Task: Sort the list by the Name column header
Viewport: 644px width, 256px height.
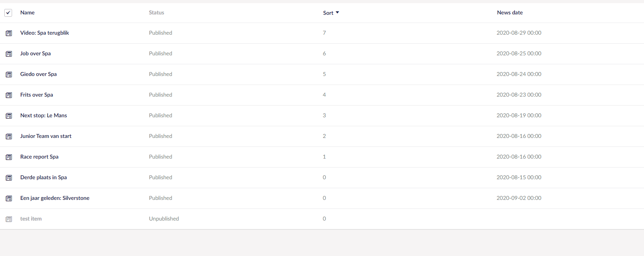Action: coord(27,12)
